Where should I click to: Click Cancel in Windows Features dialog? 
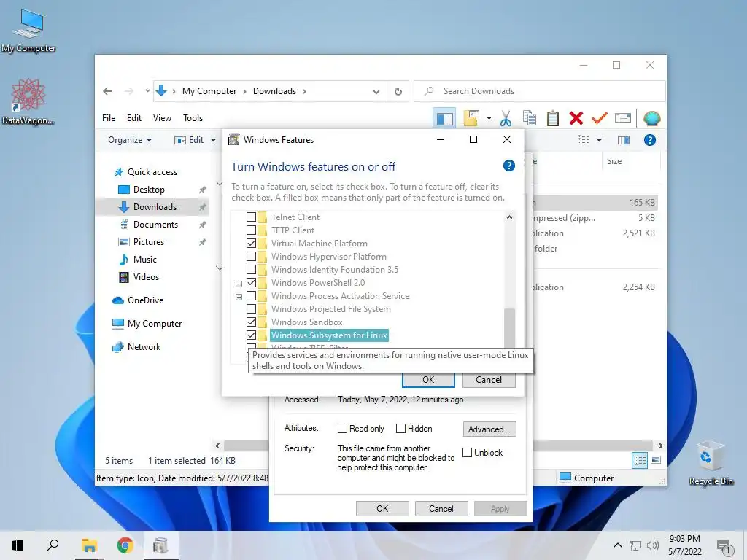pos(489,379)
